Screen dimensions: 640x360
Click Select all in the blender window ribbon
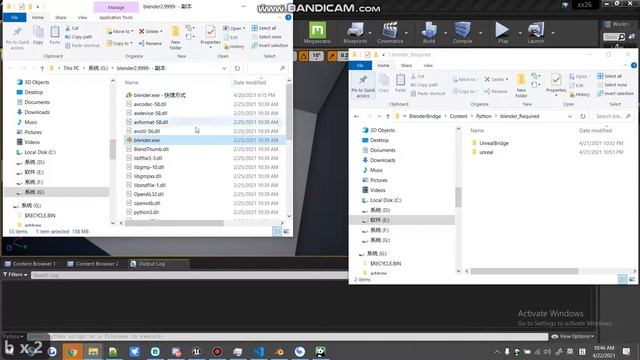click(264, 28)
